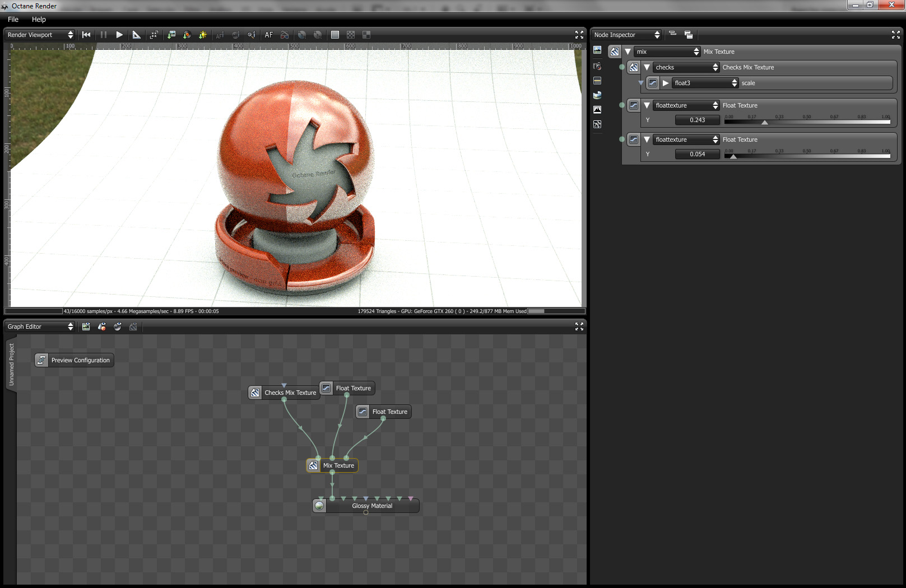Open the float3 node type dropdown

tap(705, 83)
